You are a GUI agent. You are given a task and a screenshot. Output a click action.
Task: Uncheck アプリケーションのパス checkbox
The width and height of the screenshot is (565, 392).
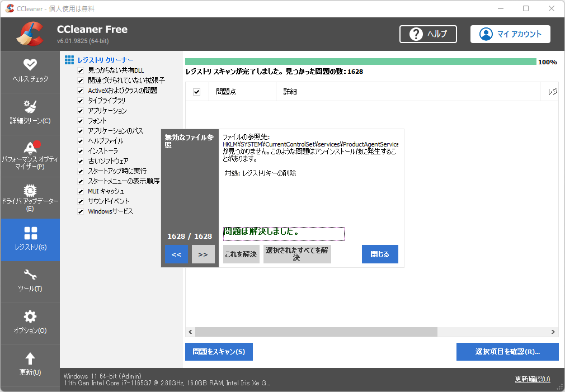[x=81, y=131]
